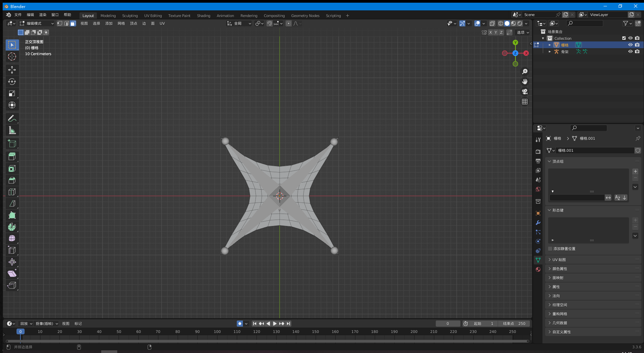Select the Knife tool
The width and height of the screenshot is (644, 353).
tap(12, 204)
